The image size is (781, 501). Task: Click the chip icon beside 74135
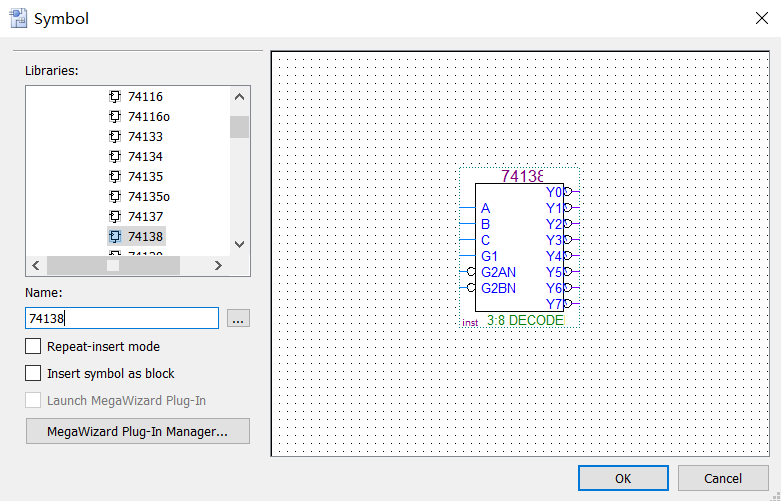(115, 177)
